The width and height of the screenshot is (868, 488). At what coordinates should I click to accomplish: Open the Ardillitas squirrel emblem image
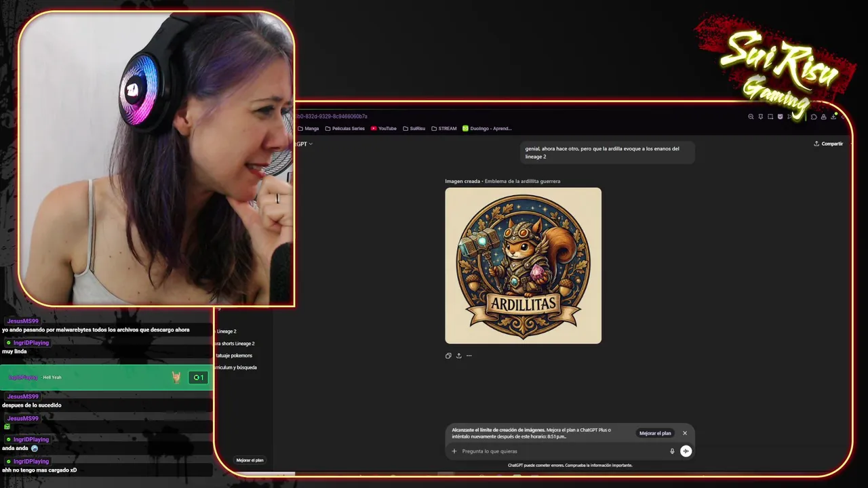[x=523, y=266]
